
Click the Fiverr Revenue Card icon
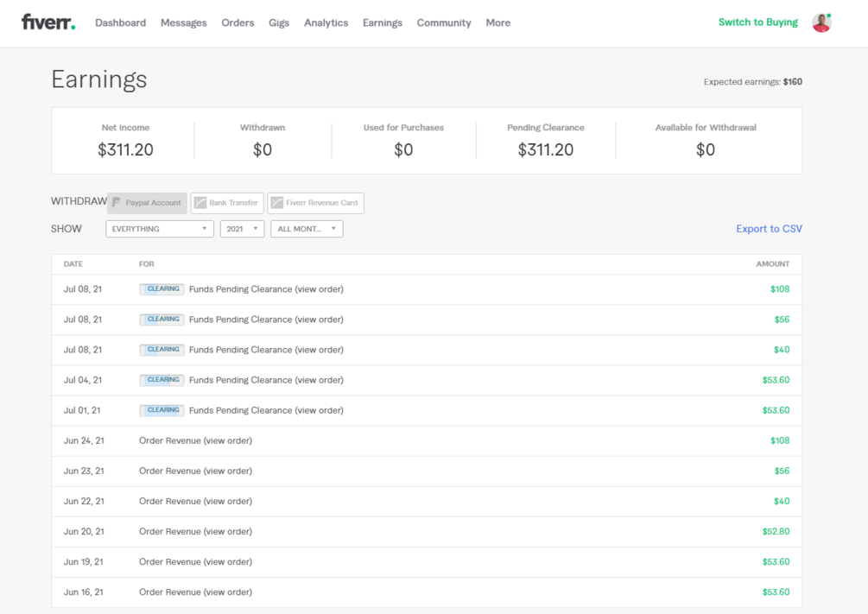277,203
